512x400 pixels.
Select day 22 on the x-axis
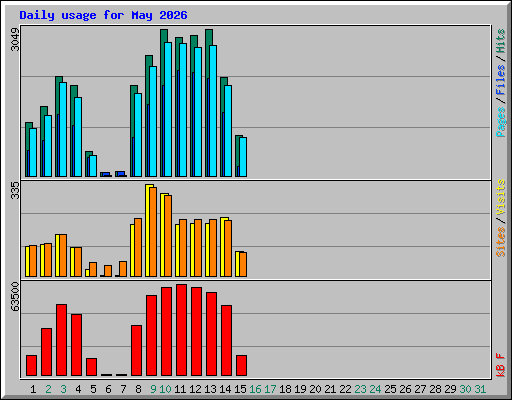[345, 389]
